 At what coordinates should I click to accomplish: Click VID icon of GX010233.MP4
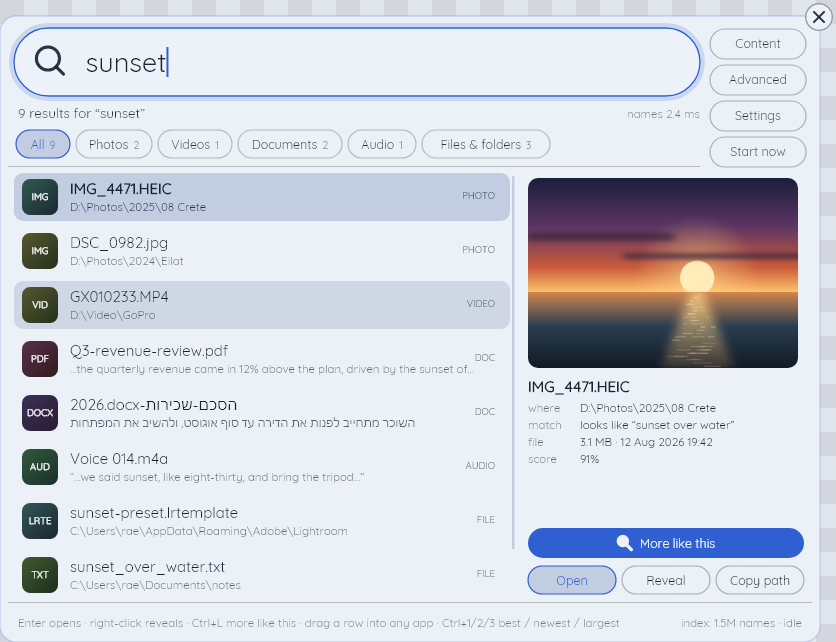(x=40, y=305)
